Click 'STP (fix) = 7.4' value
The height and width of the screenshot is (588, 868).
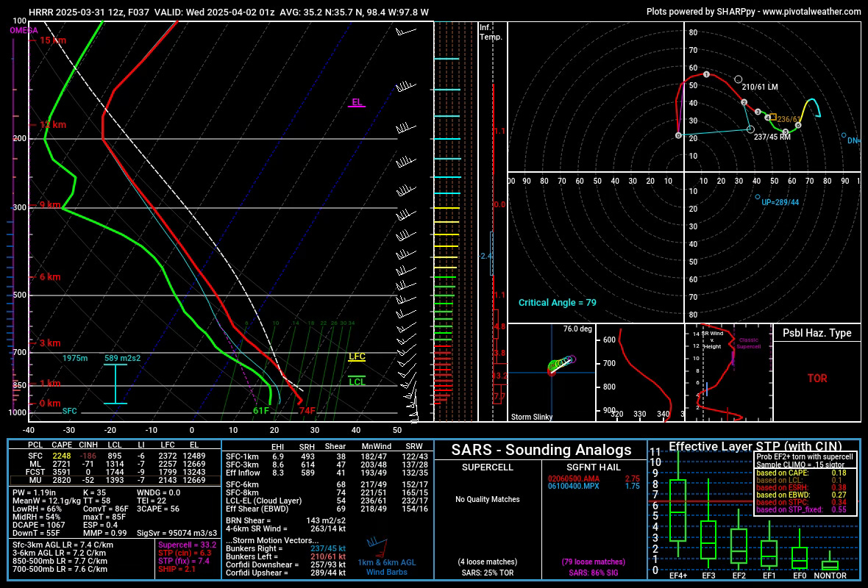tap(184, 561)
